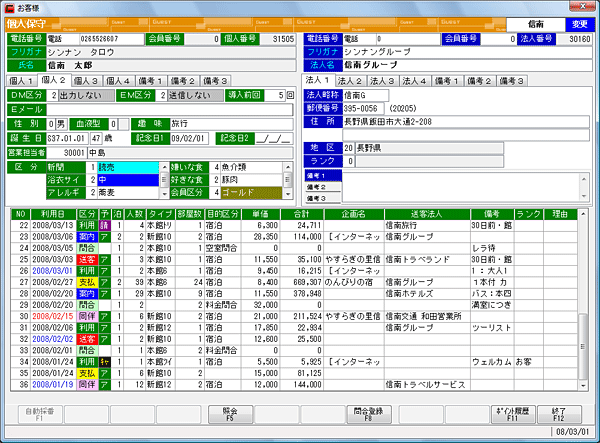
Task: Click the 住所 field 長野県飯田市大通2-208
Action: click(466, 122)
